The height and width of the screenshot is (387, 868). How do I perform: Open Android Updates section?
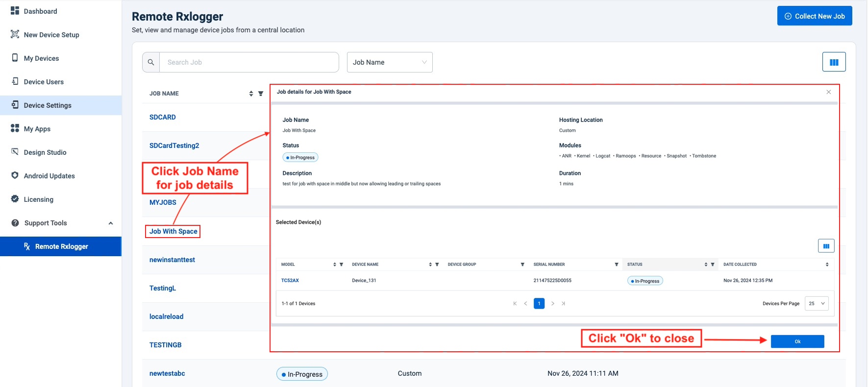tap(49, 176)
